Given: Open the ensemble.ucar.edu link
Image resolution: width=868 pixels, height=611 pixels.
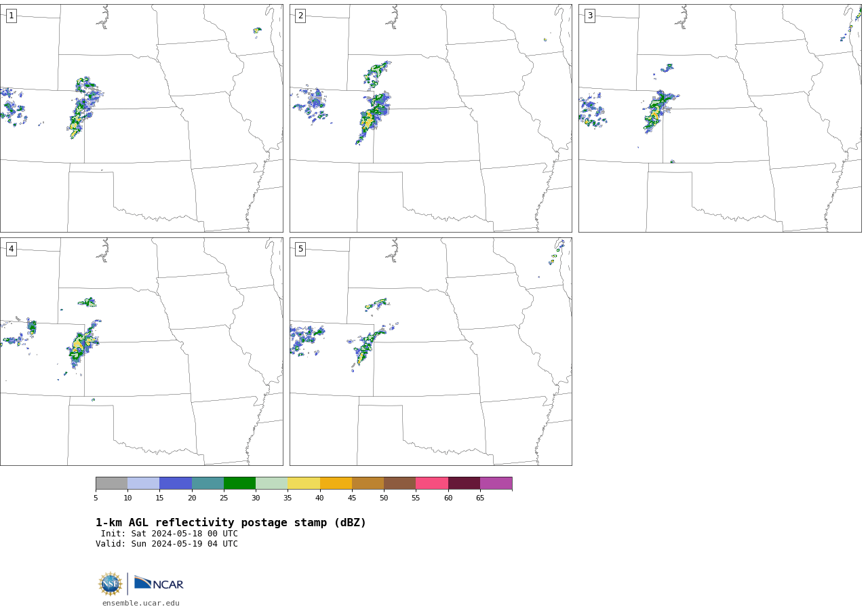Looking at the screenshot, I should click(x=141, y=603).
